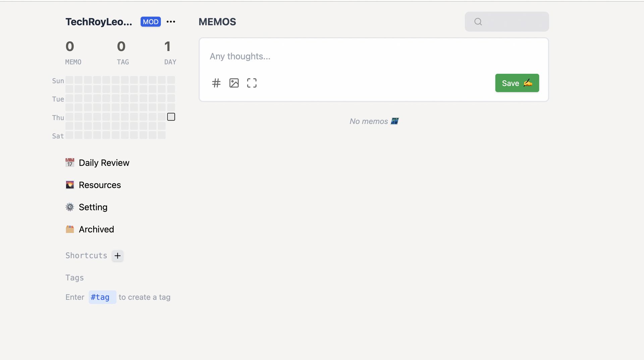This screenshot has width=644, height=360.
Task: Open the Resources panel
Action: (100, 185)
